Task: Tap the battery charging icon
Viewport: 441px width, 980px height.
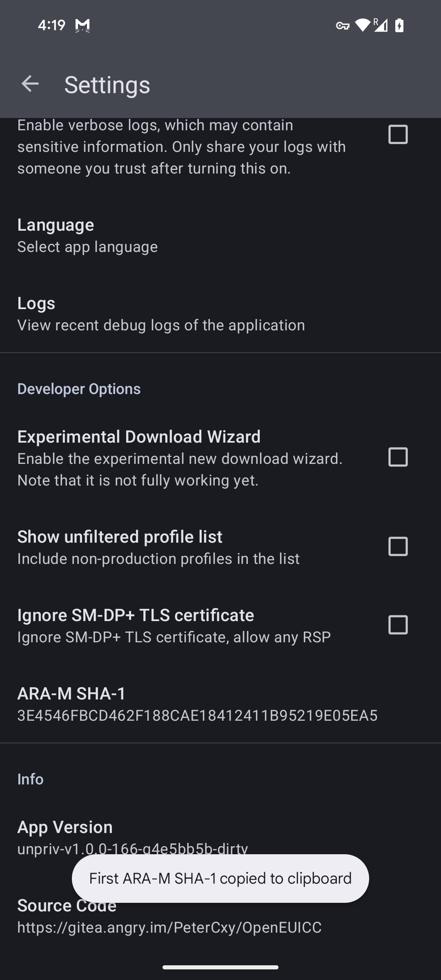Action: click(x=399, y=25)
